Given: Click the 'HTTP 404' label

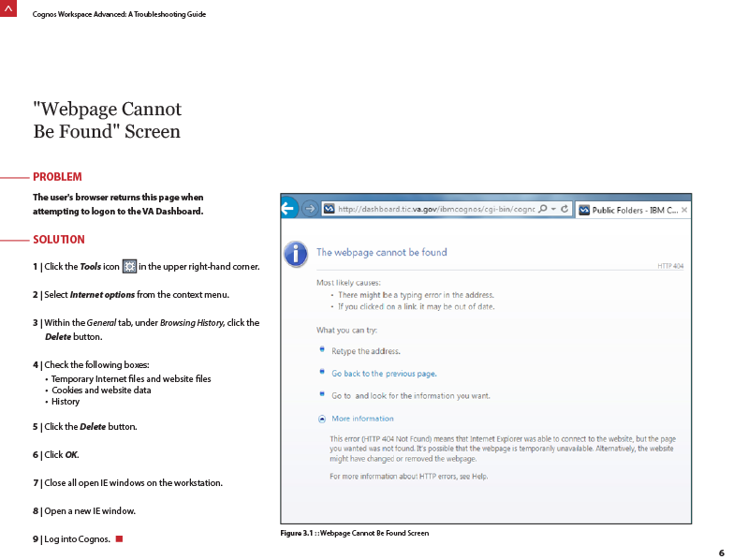Looking at the screenshot, I should pos(670,266).
